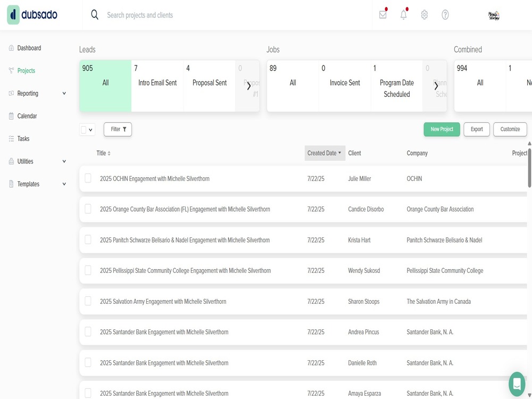Screen dimensions: 532x399
Task: Click the Tasks sidebar icon
Action: [11, 139]
